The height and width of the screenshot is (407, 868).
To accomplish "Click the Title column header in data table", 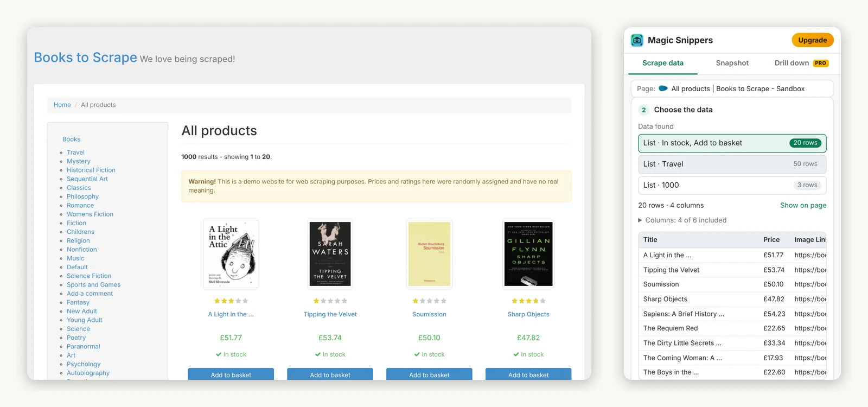I will 650,240.
